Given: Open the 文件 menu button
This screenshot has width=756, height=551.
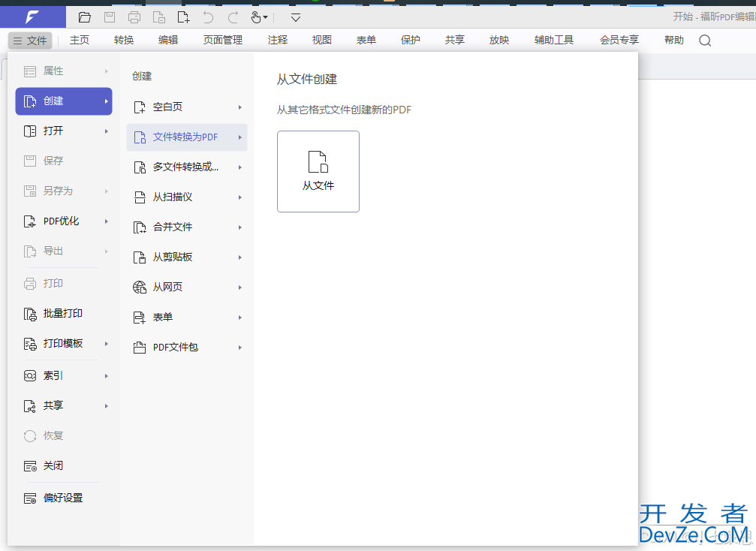Looking at the screenshot, I should pyautogui.click(x=30, y=41).
